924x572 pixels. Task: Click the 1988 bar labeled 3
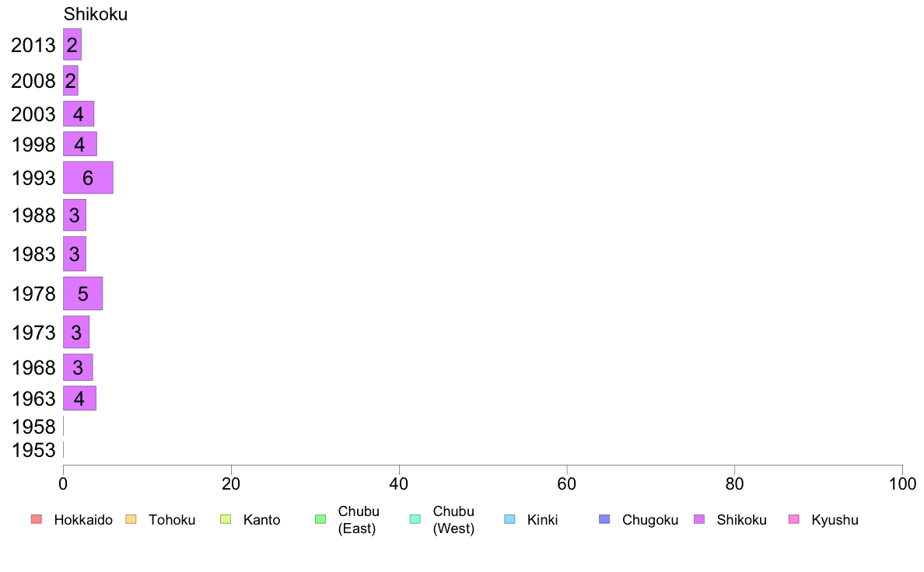click(x=75, y=215)
